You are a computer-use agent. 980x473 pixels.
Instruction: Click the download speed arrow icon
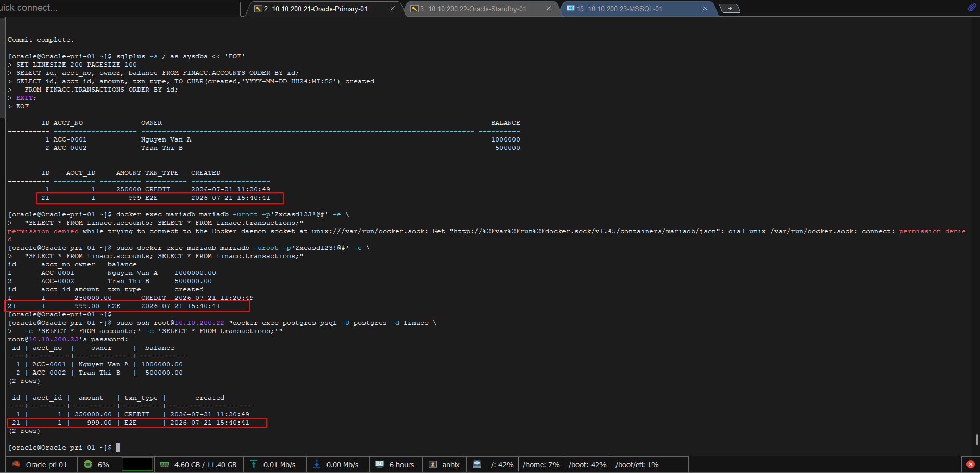pyautogui.click(x=316, y=464)
